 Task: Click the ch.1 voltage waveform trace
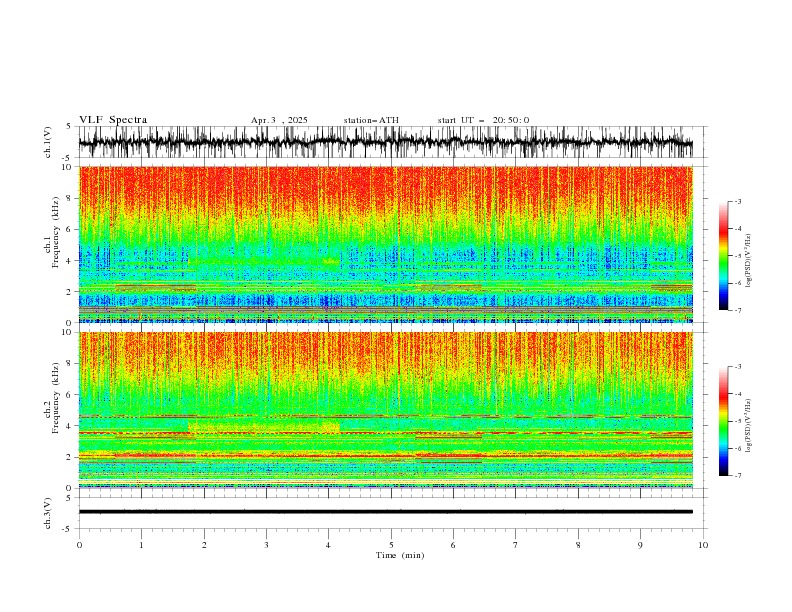[385, 142]
